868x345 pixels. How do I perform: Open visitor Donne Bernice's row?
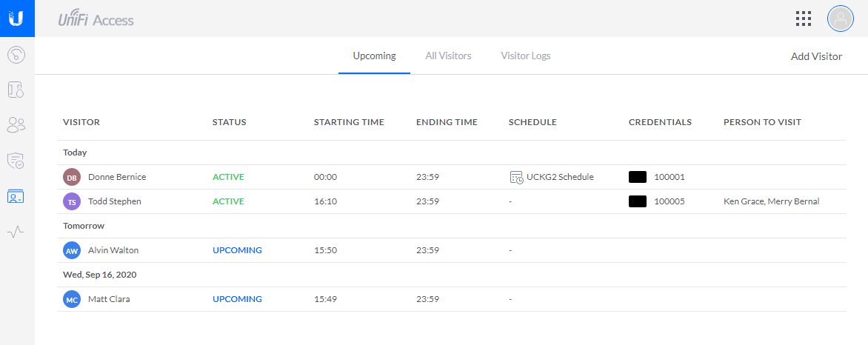452,177
